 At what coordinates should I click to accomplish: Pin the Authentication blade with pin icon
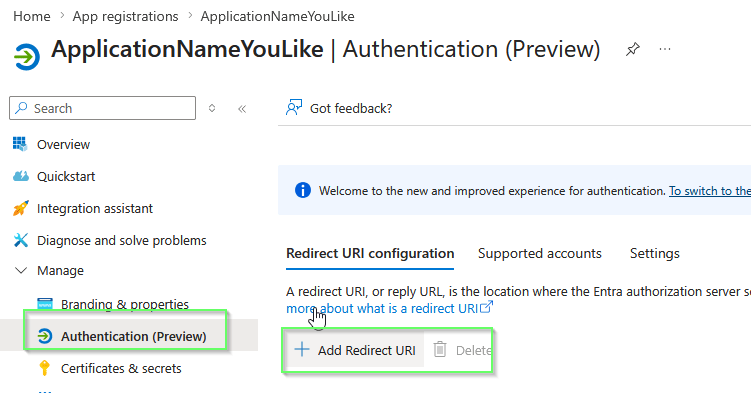tap(633, 49)
